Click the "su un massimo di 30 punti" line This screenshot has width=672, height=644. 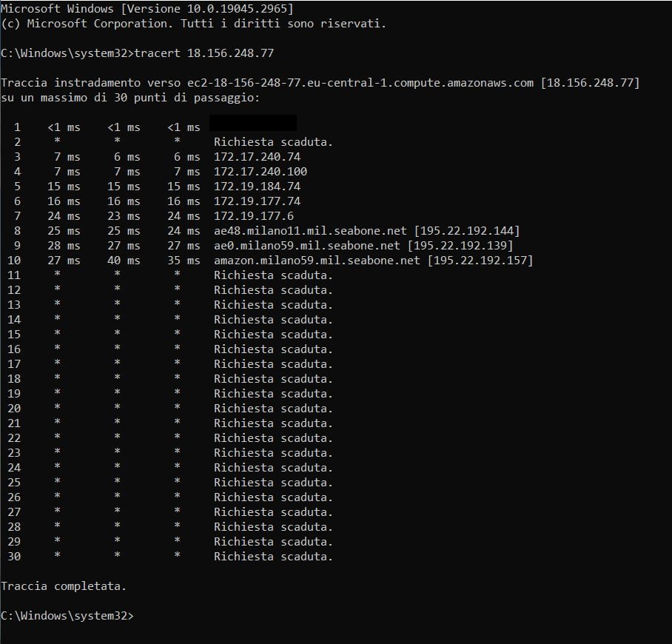[130, 98]
